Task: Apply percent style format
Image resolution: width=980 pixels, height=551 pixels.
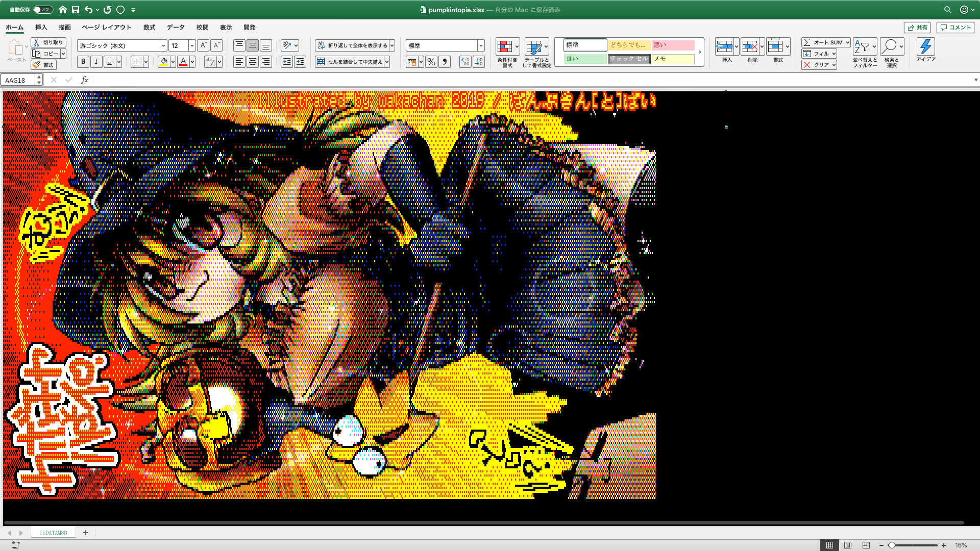Action: [x=431, y=62]
